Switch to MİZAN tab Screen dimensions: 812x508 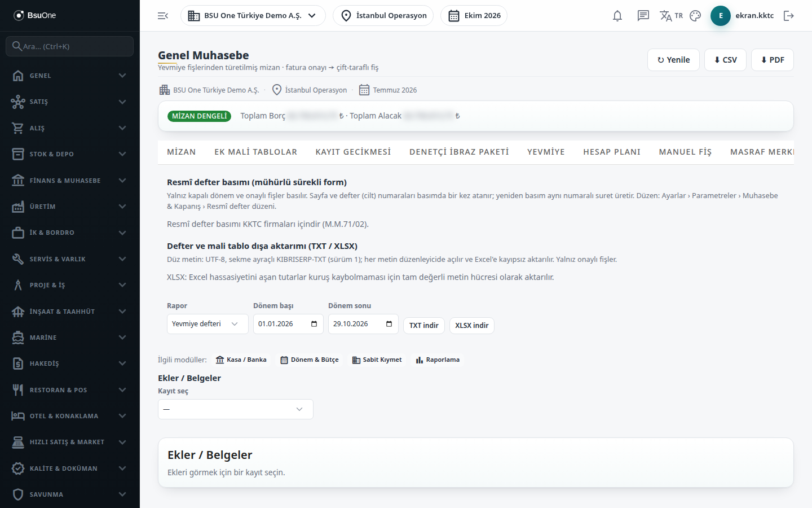[182, 152]
